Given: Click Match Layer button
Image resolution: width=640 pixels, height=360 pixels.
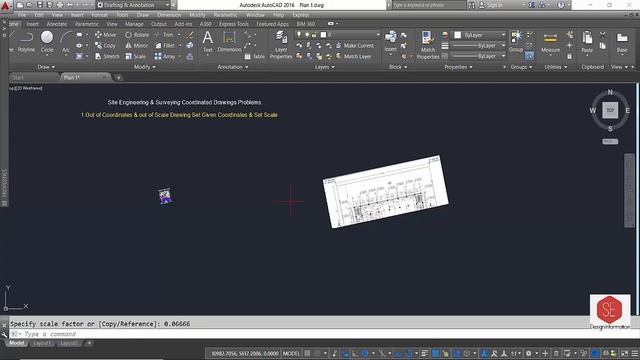Looking at the screenshot, I should [353, 56].
